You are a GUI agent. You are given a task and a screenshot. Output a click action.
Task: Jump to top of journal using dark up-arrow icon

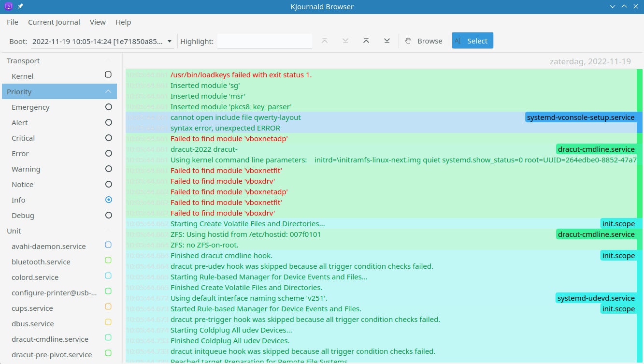(366, 41)
